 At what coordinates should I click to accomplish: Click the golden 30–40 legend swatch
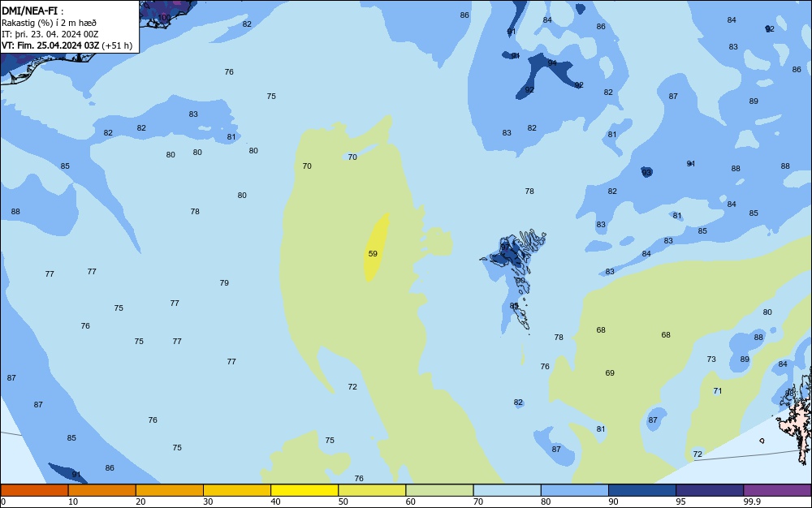[x=237, y=490]
